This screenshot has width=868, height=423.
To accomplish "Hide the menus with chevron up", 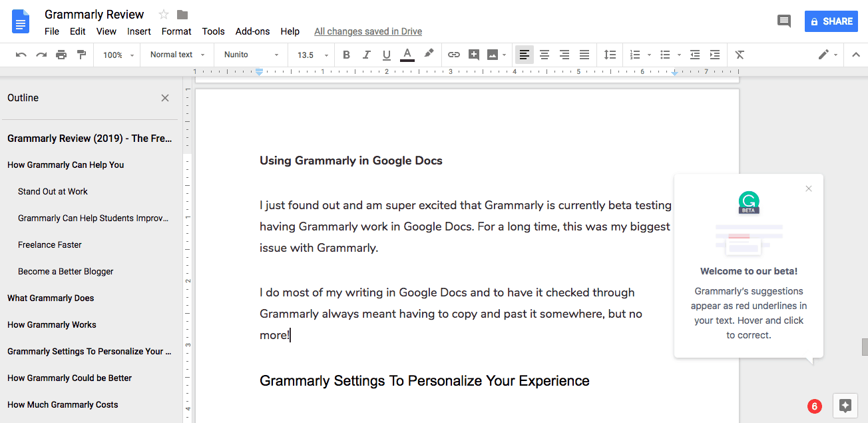I will point(856,55).
